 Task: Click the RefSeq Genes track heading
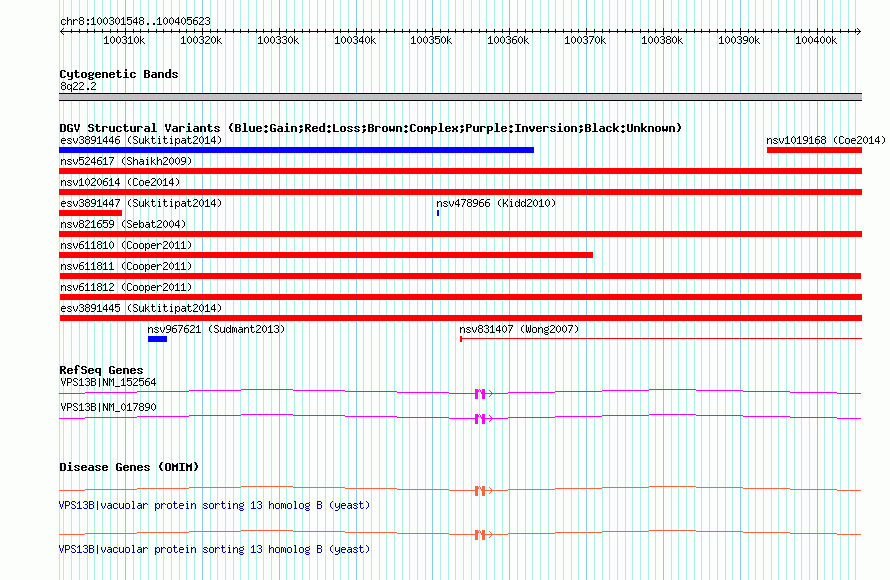coord(101,370)
